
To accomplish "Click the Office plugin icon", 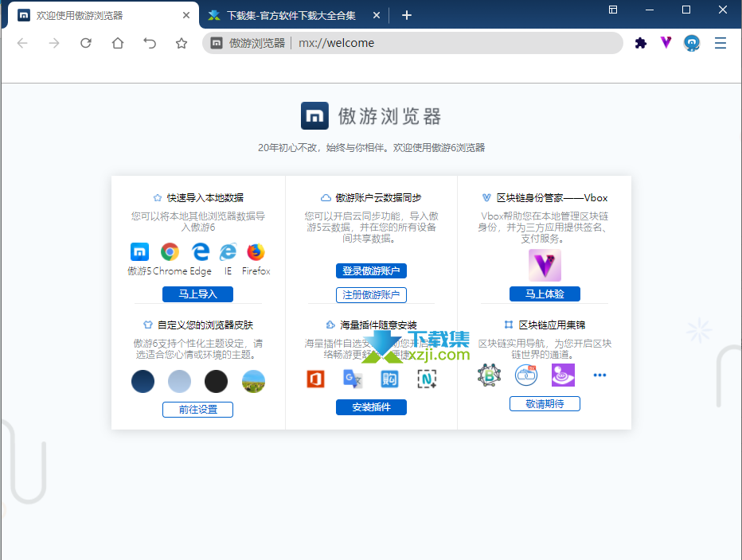I will coord(315,379).
